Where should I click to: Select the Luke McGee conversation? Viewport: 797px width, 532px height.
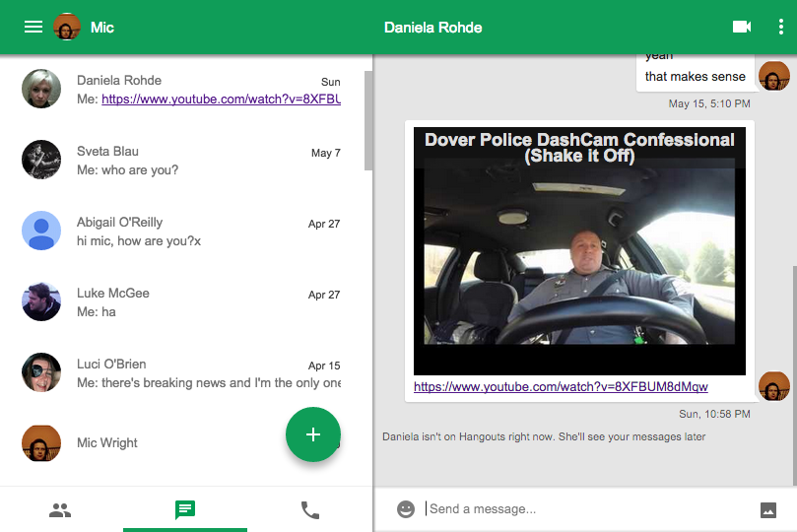[187, 302]
